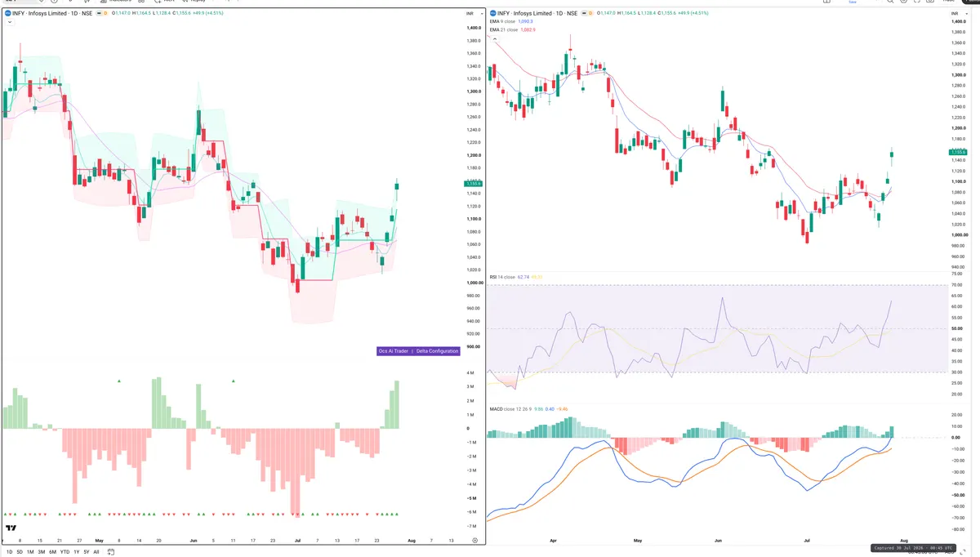Select the 6M date range
980x557 pixels.
(x=52, y=552)
